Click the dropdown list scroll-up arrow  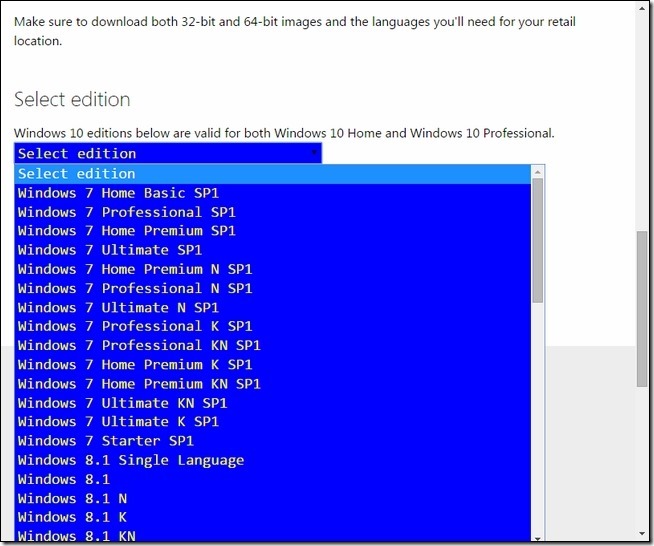tap(538, 171)
